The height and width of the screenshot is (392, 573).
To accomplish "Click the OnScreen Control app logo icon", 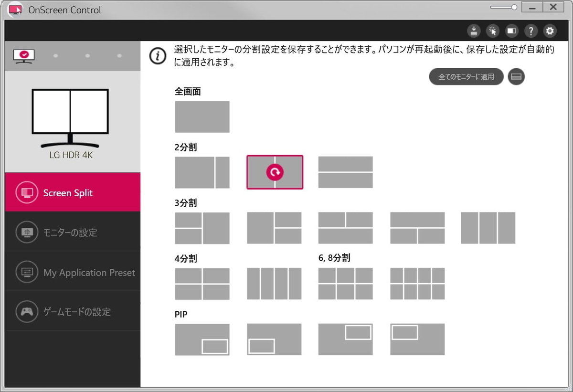I will [16, 10].
